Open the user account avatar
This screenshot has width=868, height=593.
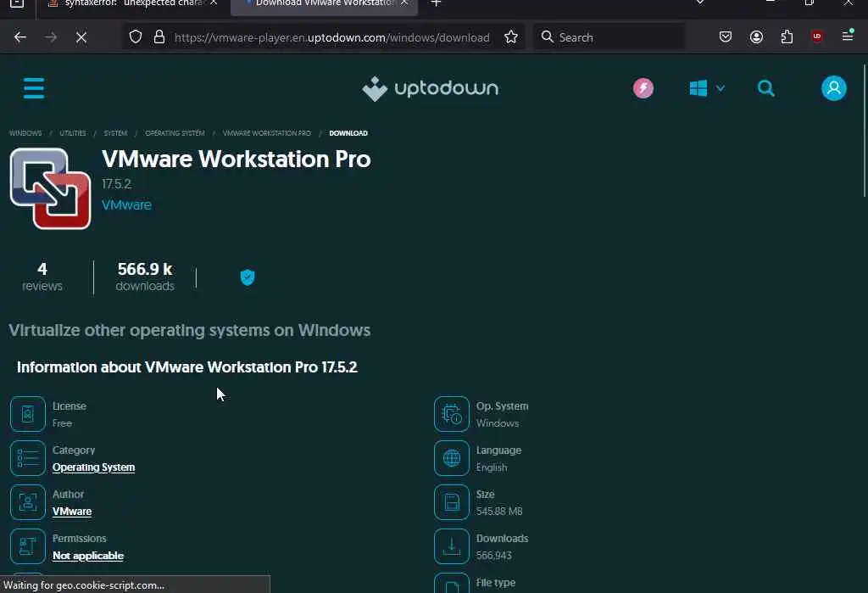834,88
